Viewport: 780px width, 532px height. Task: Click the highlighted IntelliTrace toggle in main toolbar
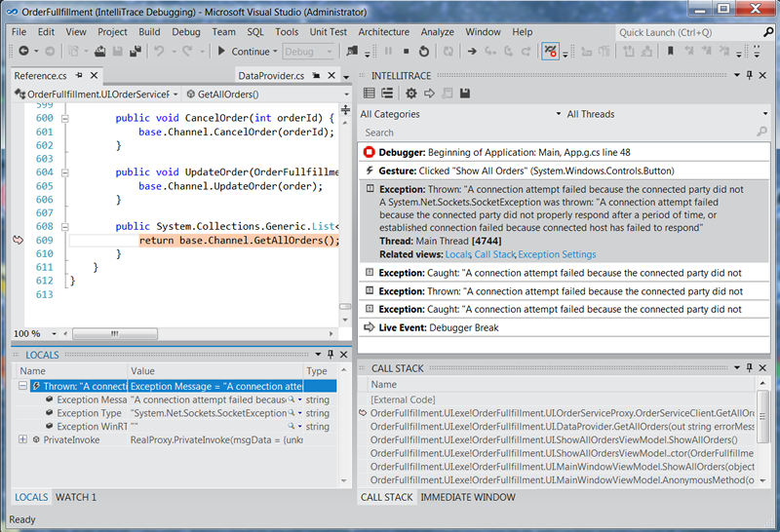551,52
